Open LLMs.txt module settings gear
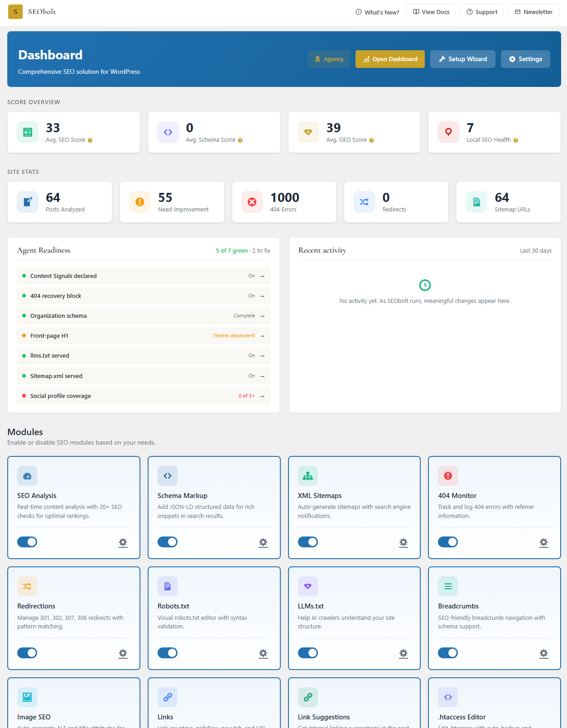Viewport: 567px width, 728px height. pyautogui.click(x=404, y=653)
